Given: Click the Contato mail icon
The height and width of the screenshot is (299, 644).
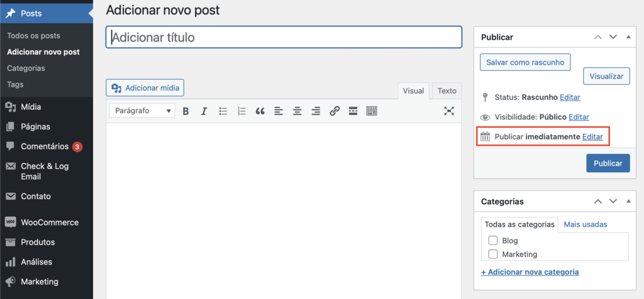Looking at the screenshot, I should (10, 197).
